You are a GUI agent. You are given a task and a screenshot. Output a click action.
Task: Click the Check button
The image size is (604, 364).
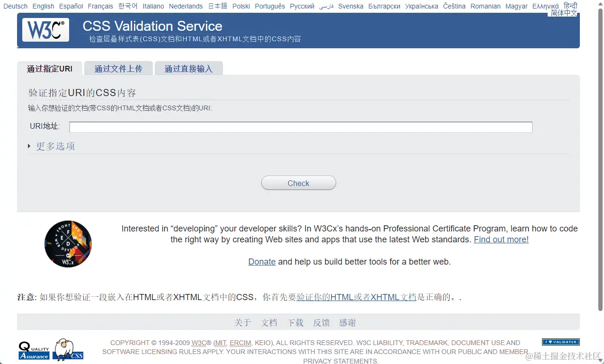299,183
